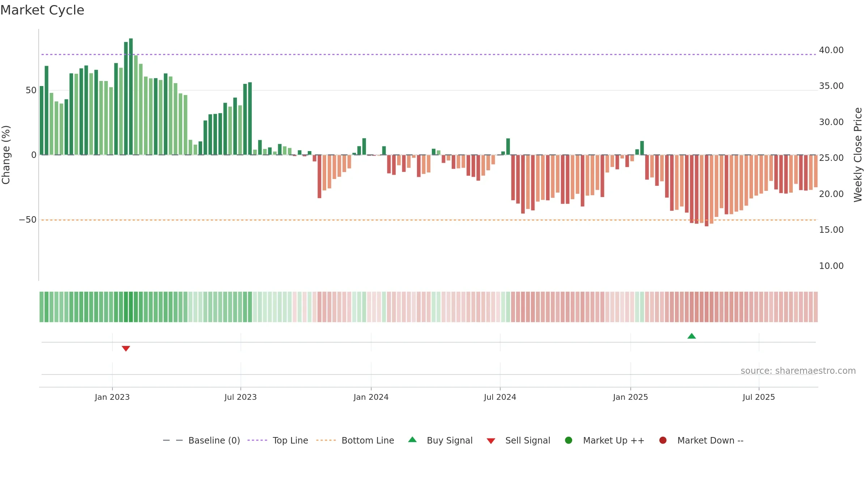Click the Change (%) axis title
Image resolution: width=868 pixels, height=488 pixels.
click(x=6, y=155)
